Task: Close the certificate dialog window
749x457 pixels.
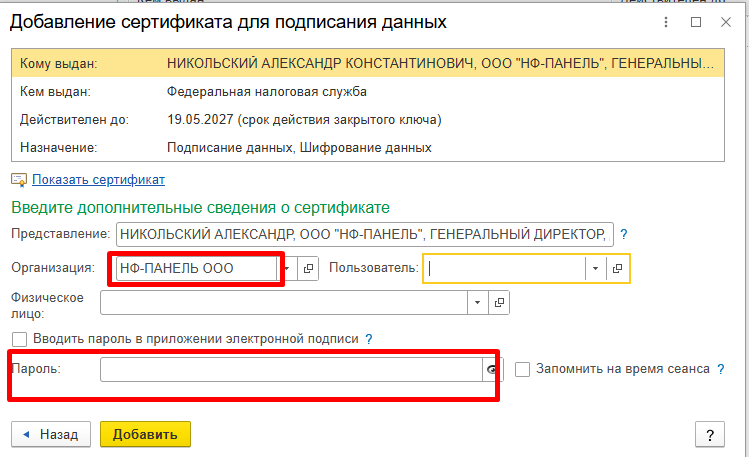Action: (726, 22)
